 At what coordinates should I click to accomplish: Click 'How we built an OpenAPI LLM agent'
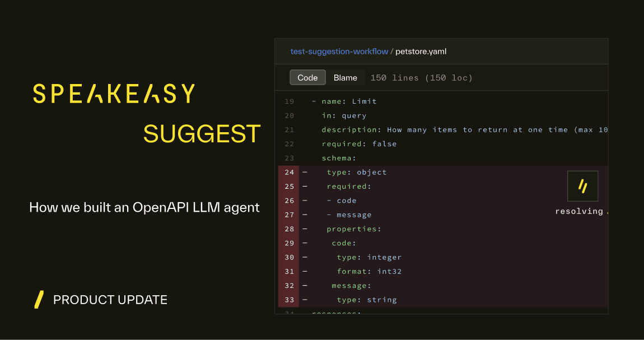click(144, 207)
